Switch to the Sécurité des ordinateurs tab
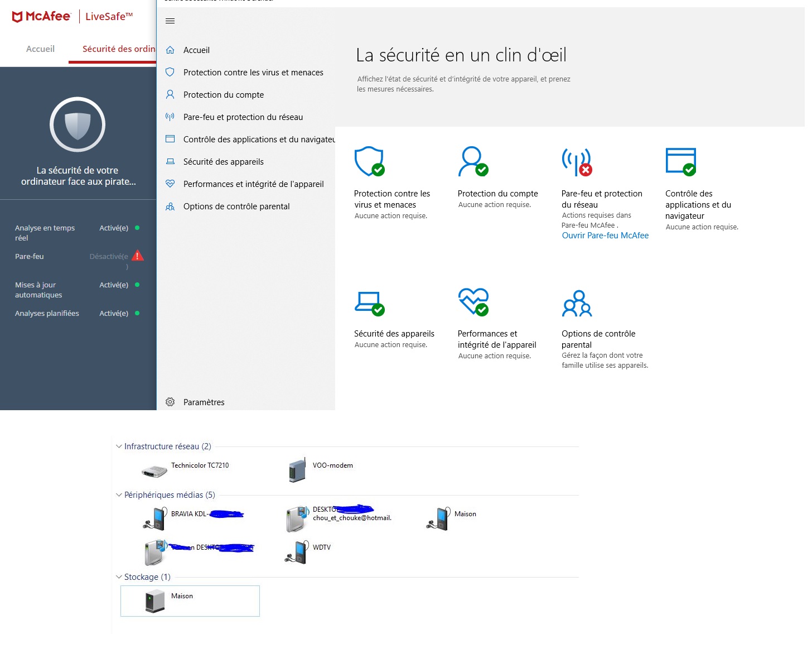Viewport: 812px width, 663px height. [x=119, y=49]
